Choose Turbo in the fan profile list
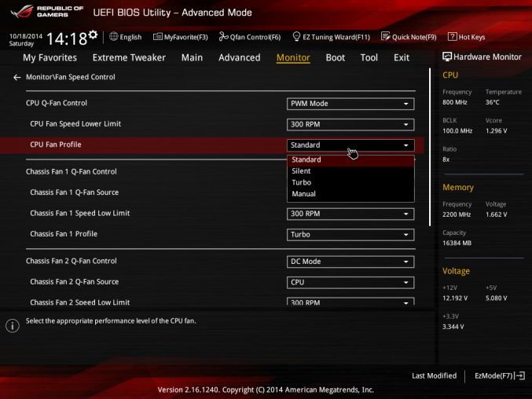The height and width of the screenshot is (399, 532). (x=350, y=183)
